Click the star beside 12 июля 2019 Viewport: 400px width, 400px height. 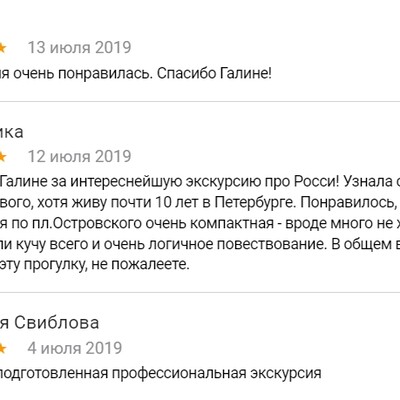pyautogui.click(x=3, y=157)
